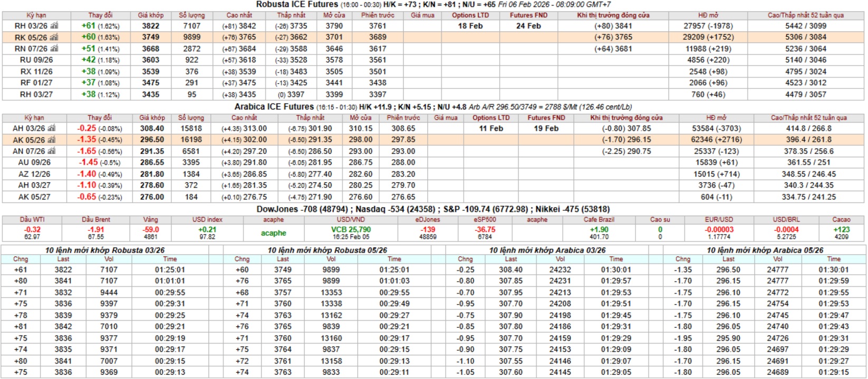Viewport: 868px width, 379px height.
Task: Open chart icon for RK 05/26 Robusta
Action: click(x=54, y=37)
